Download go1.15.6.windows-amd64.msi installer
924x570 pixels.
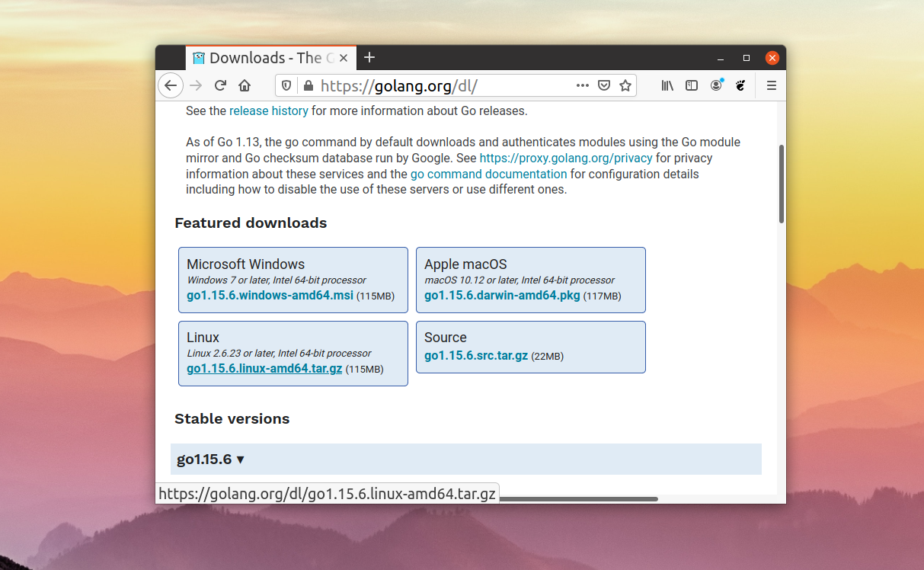point(270,296)
